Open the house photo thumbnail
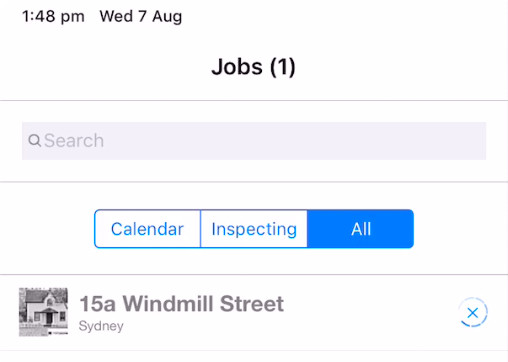This screenshot has height=362, width=508. click(x=43, y=312)
